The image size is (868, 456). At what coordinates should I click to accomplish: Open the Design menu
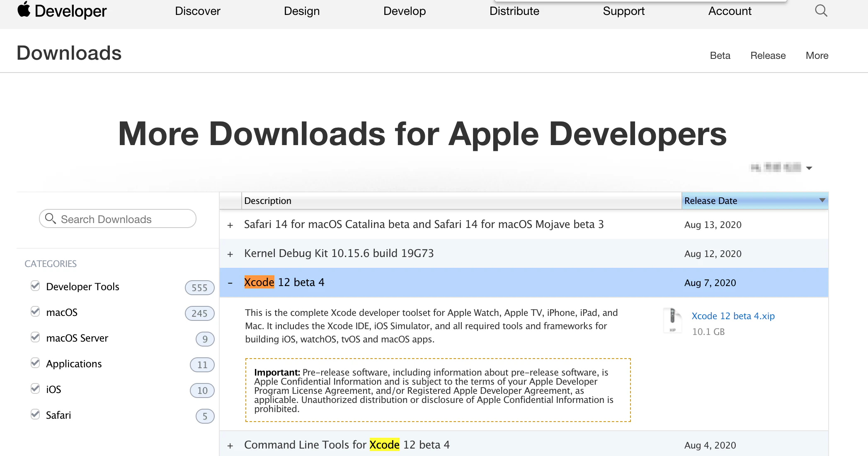tap(302, 11)
